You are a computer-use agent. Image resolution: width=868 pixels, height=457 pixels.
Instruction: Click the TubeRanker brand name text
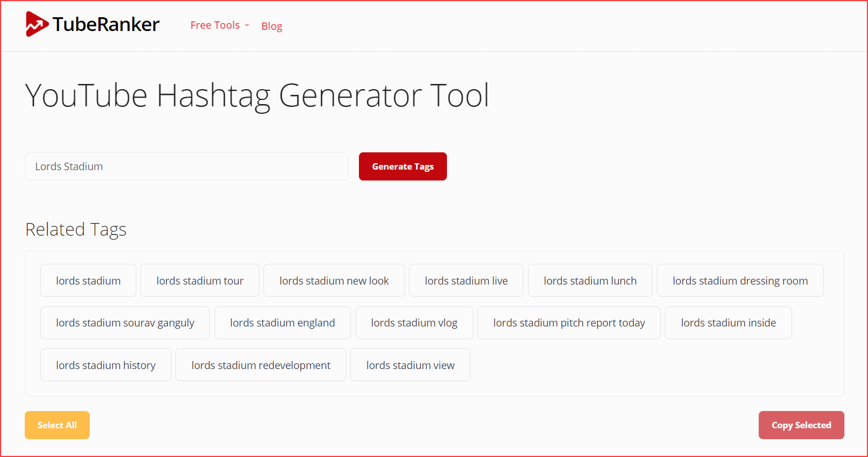tap(106, 24)
